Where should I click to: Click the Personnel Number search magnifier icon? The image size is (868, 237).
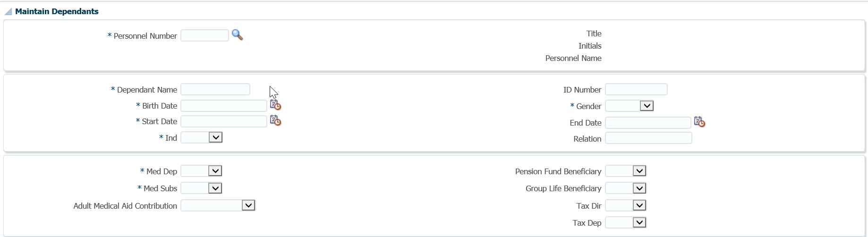tap(237, 35)
